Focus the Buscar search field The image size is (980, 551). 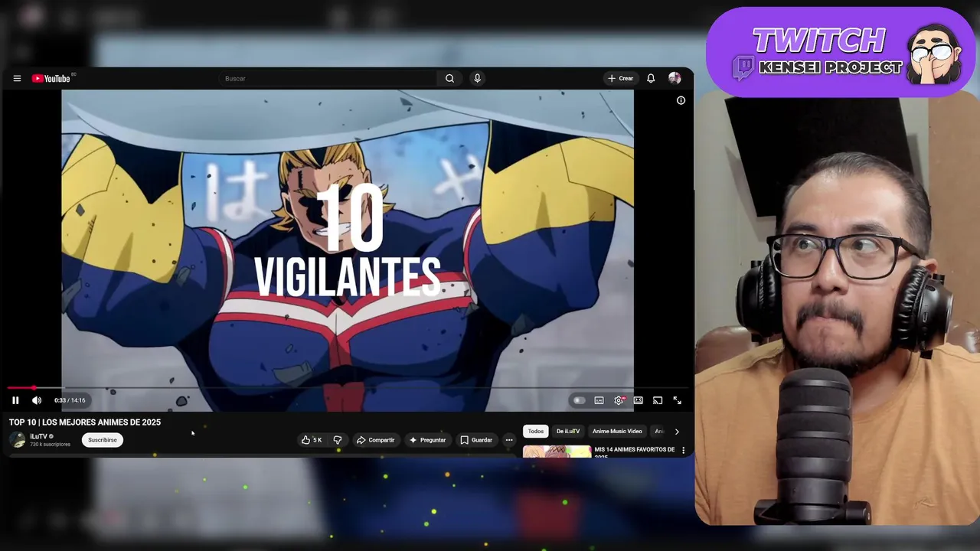328,78
